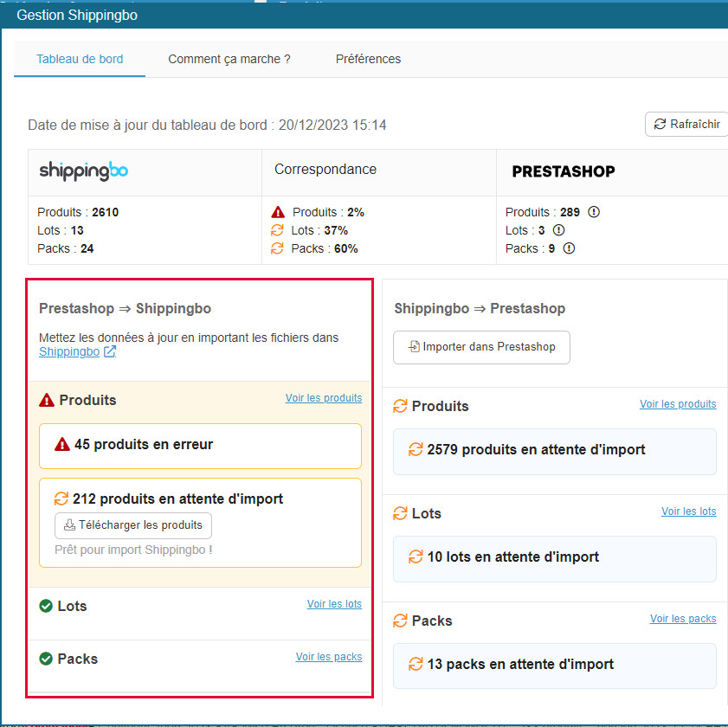Click sync icon beside right Produits heading
The height and width of the screenshot is (727, 728).
400,406
